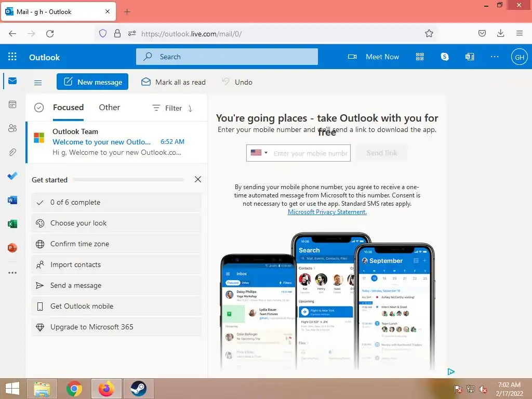Viewport: 532px width, 399px height.
Task: Close the Mail - g h - Outlook tab
Action: 108,11
